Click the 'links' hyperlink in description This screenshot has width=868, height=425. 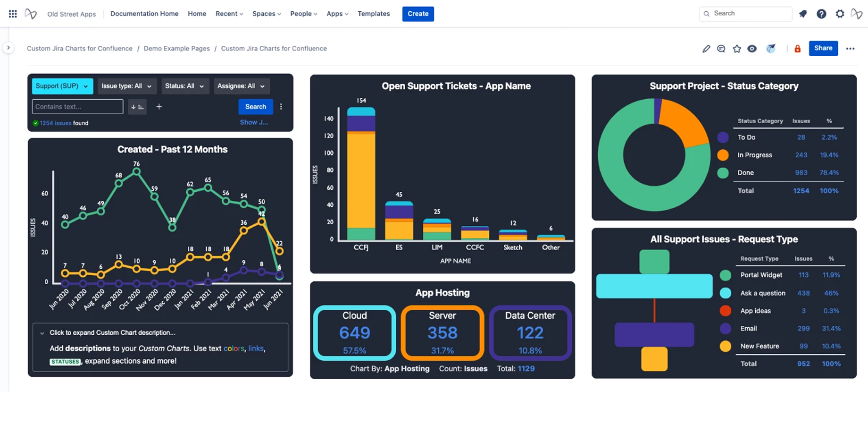256,348
